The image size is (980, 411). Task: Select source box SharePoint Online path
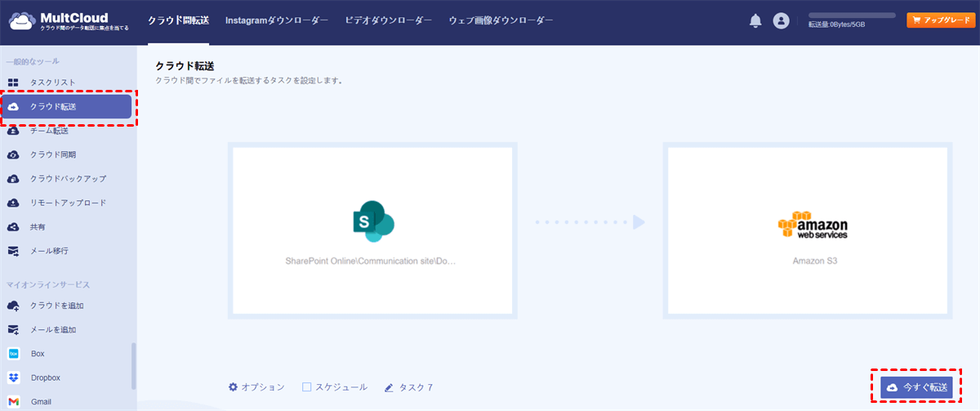coord(372,231)
